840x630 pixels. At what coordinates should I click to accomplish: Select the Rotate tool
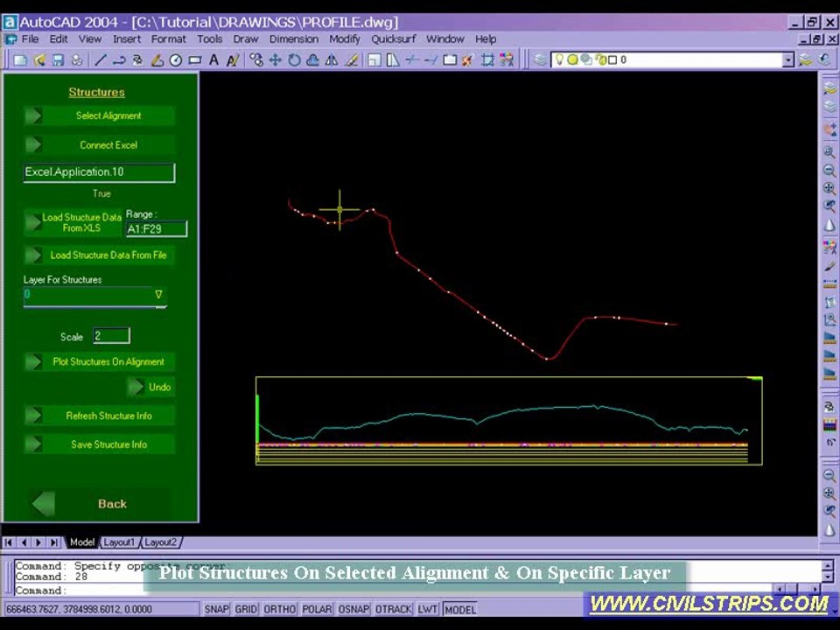coord(294,60)
